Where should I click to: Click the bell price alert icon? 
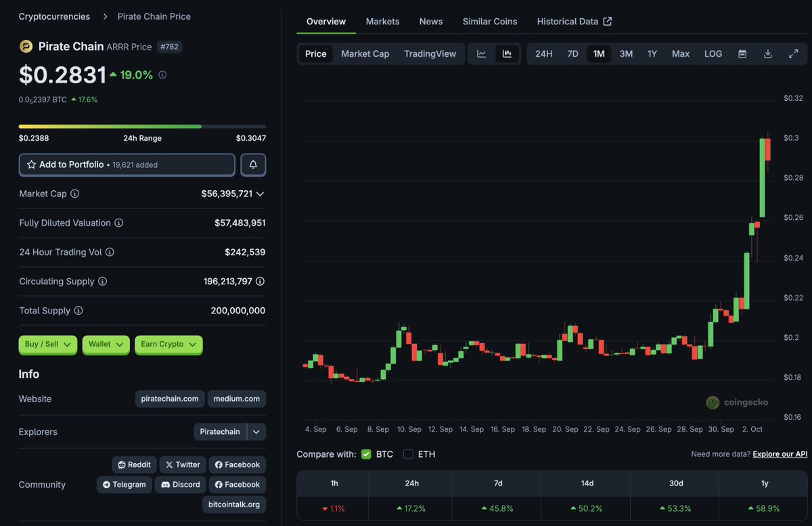253,165
